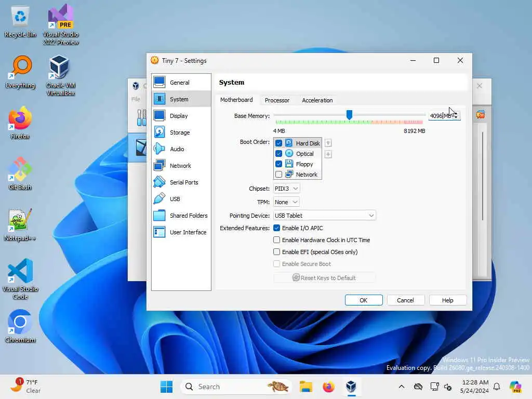The image size is (532, 399).
Task: Enable Hardware Clock in UTC Time
Action: [276, 240]
